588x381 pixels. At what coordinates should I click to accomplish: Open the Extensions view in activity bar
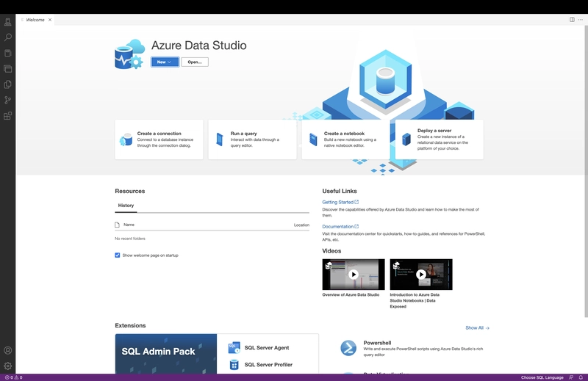[x=7, y=116]
